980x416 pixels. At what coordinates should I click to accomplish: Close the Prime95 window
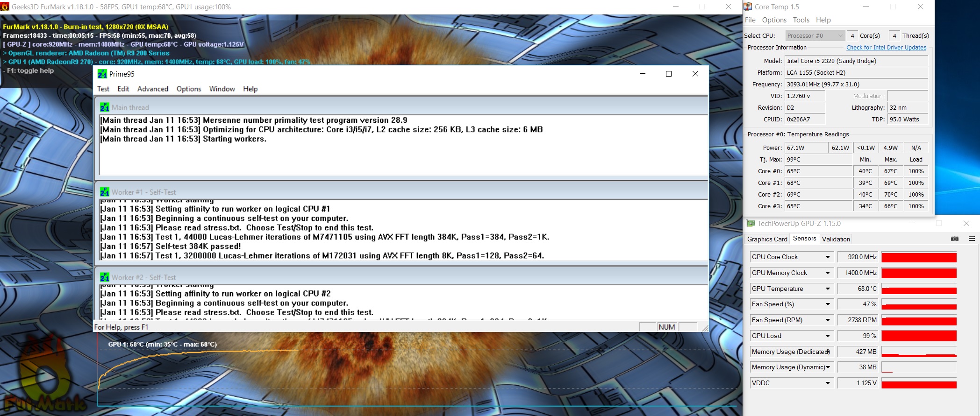point(695,74)
